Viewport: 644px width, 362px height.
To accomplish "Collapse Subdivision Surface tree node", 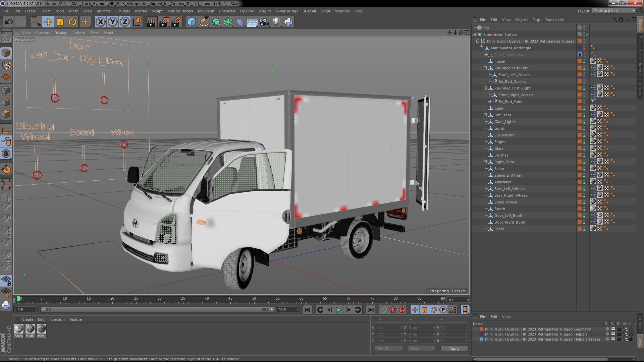I will 475,35.
